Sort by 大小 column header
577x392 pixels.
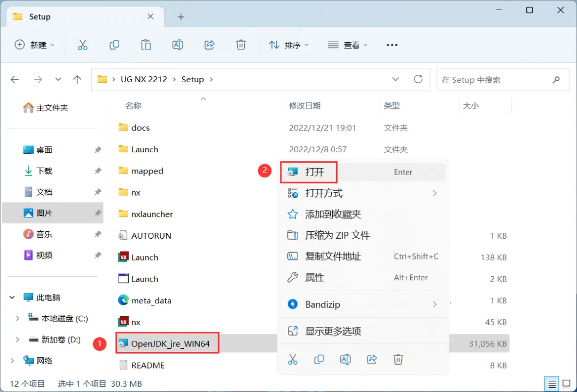click(471, 106)
